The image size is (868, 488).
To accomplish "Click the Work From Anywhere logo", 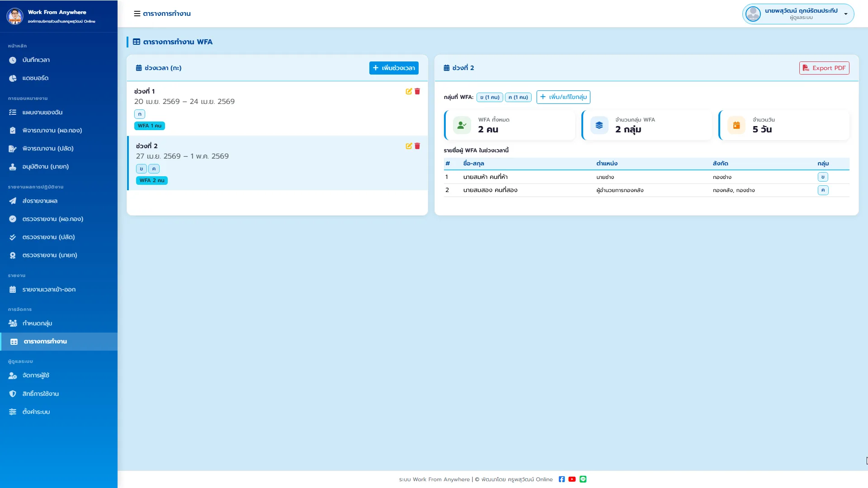I will point(15,16).
